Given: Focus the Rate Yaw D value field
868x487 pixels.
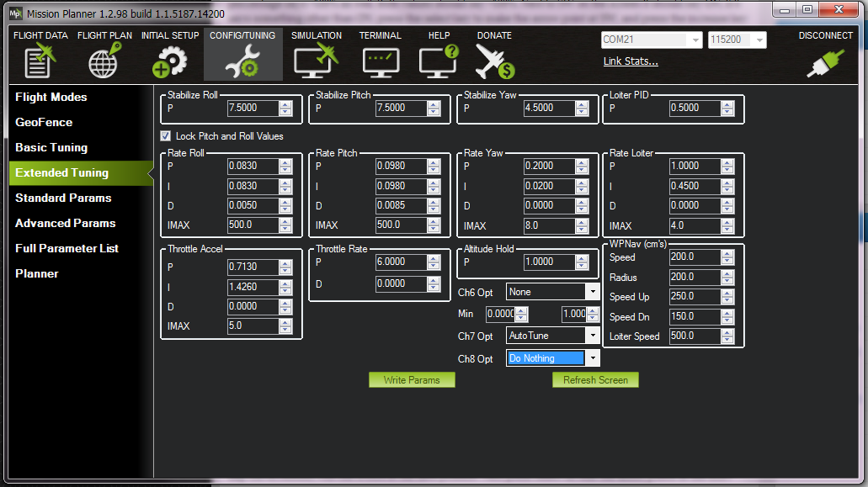Looking at the screenshot, I should click(x=549, y=205).
